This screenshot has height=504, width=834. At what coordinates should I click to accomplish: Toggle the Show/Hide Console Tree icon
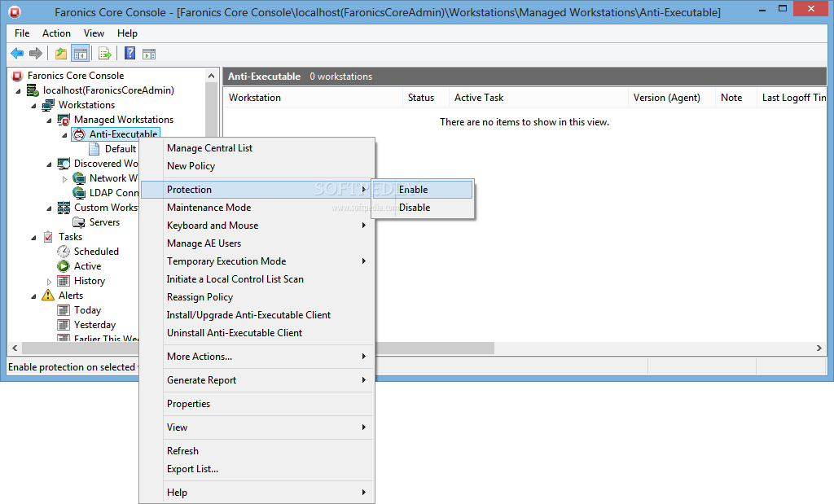pos(81,53)
